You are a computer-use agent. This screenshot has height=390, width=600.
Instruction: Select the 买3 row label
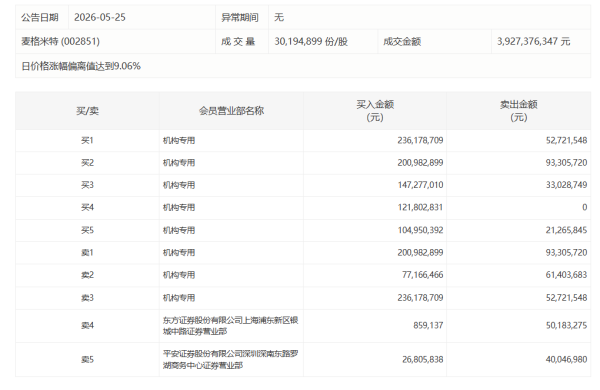tap(87, 185)
